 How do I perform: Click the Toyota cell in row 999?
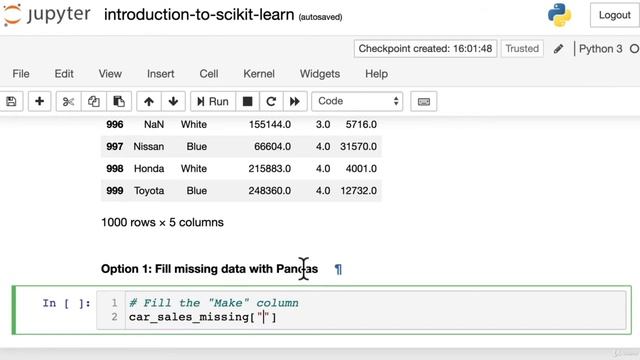(149, 191)
